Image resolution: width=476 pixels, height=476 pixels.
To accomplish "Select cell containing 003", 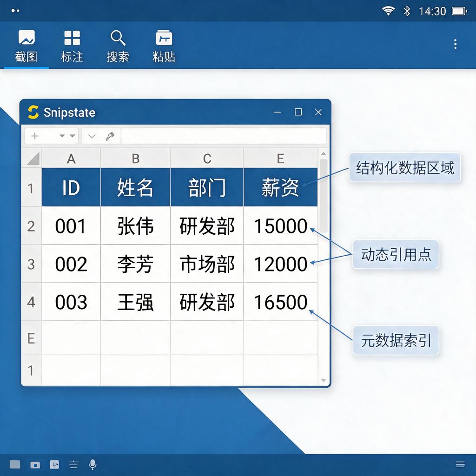I will point(71,302).
